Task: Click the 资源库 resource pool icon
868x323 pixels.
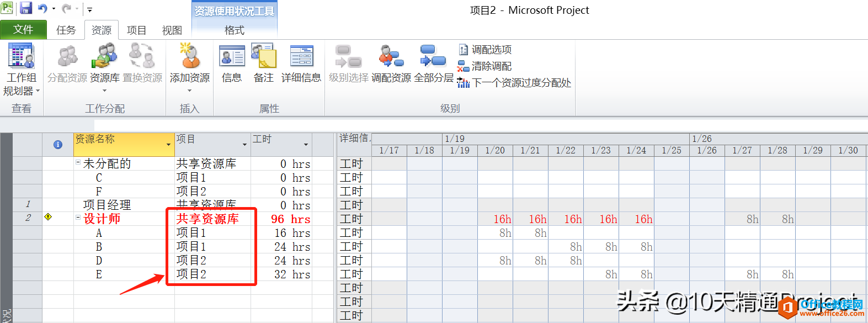Action: pos(104,57)
